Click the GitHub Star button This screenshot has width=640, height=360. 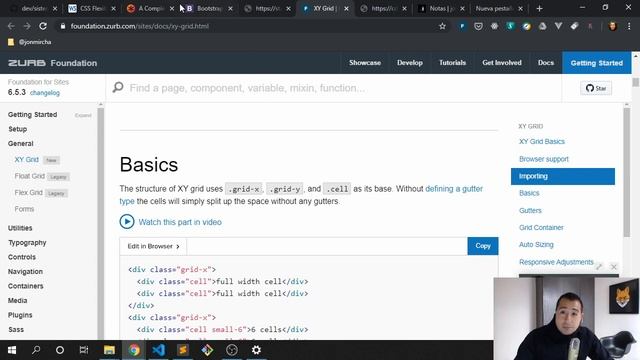click(x=596, y=88)
